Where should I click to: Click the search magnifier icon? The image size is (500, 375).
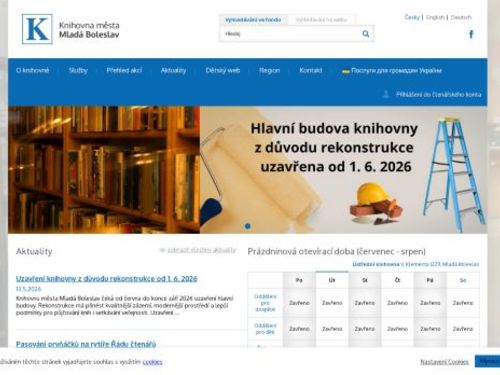[x=366, y=34]
